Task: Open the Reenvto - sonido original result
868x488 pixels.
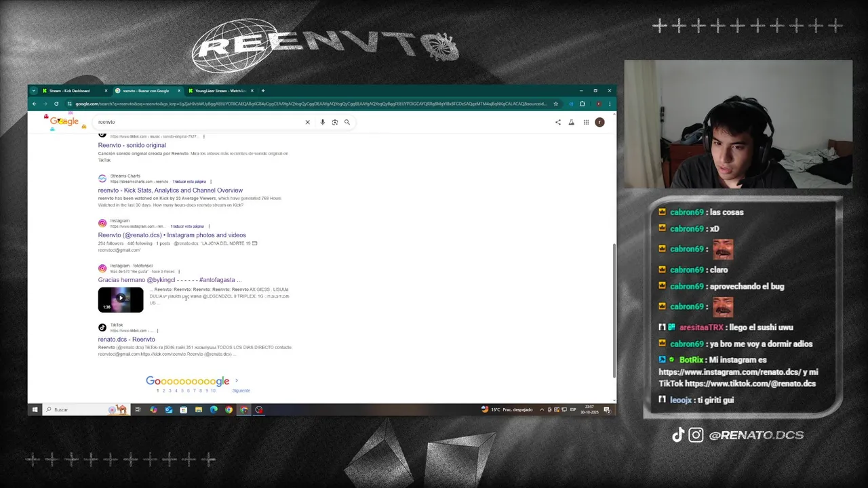Action: (x=132, y=145)
